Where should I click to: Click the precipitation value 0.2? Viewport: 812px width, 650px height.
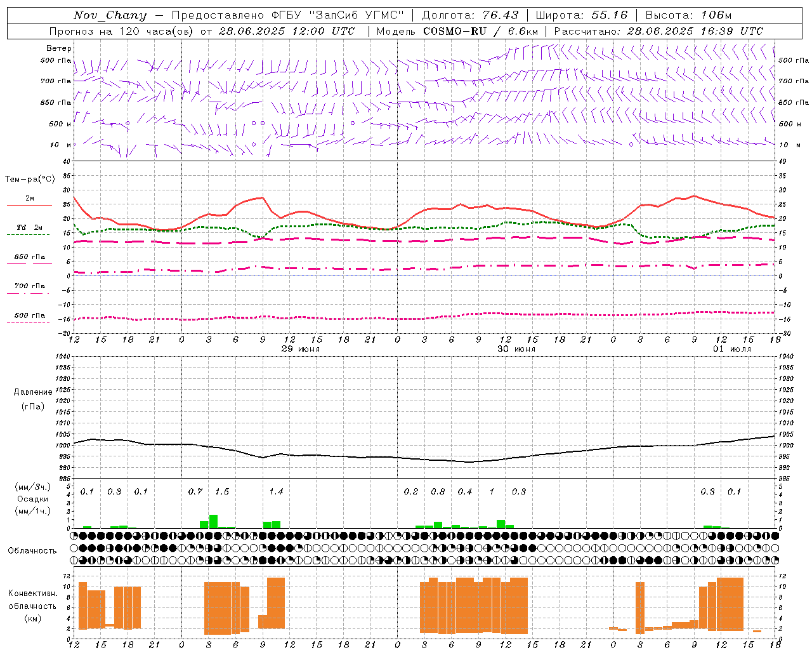pyautogui.click(x=411, y=491)
